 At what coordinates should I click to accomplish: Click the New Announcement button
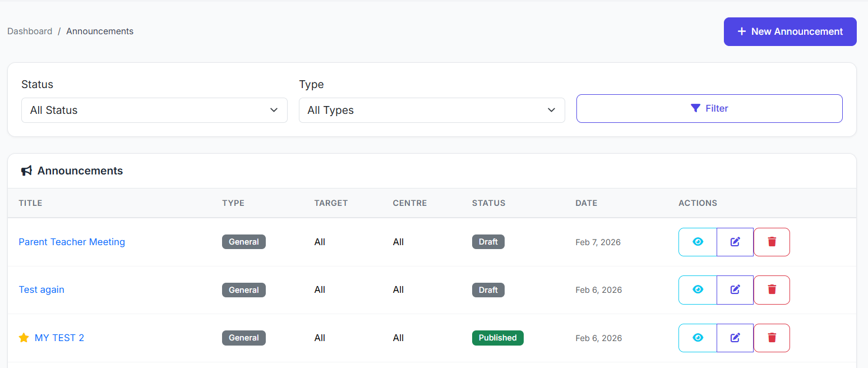click(x=789, y=31)
